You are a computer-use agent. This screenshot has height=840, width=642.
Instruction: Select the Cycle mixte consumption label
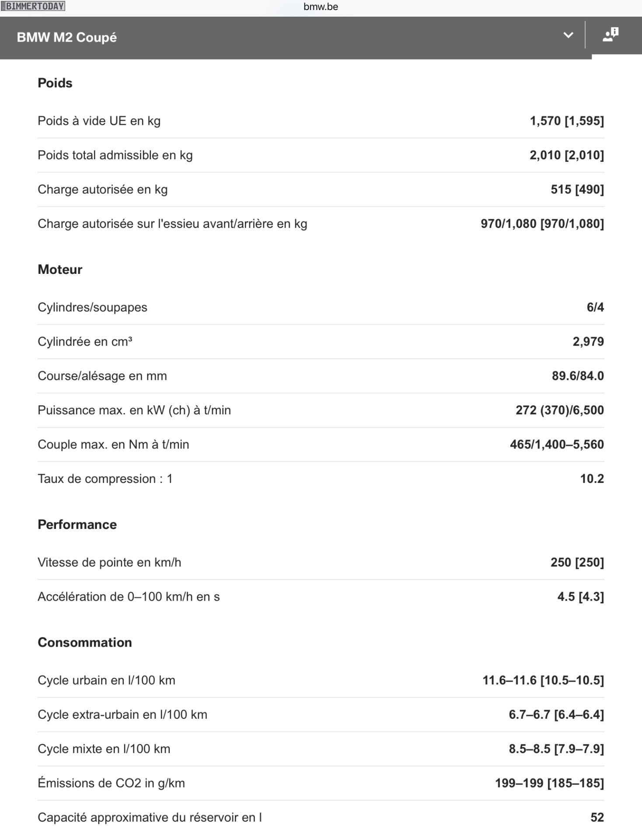(104, 749)
